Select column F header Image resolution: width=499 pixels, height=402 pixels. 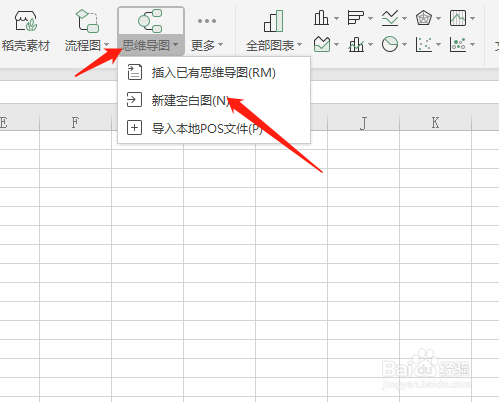coord(75,123)
